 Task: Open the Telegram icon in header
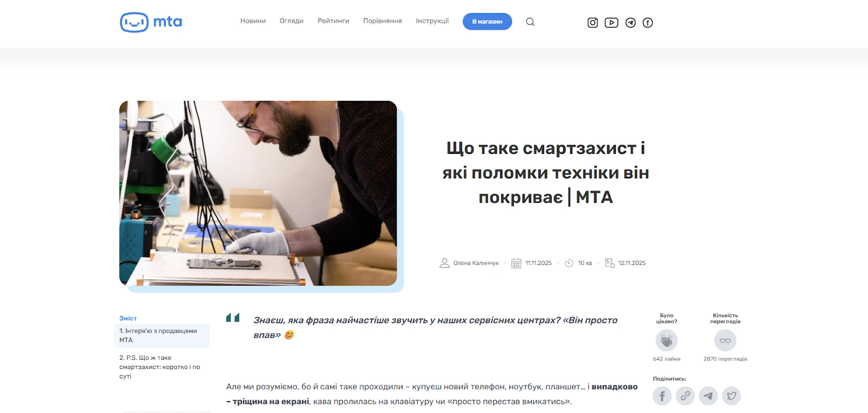pyautogui.click(x=630, y=23)
